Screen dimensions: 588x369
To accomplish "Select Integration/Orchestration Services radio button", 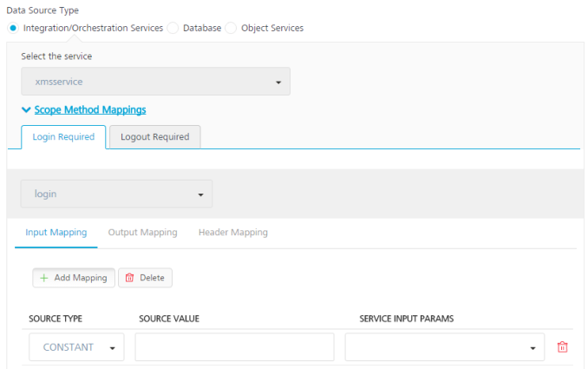I will click(x=12, y=28).
